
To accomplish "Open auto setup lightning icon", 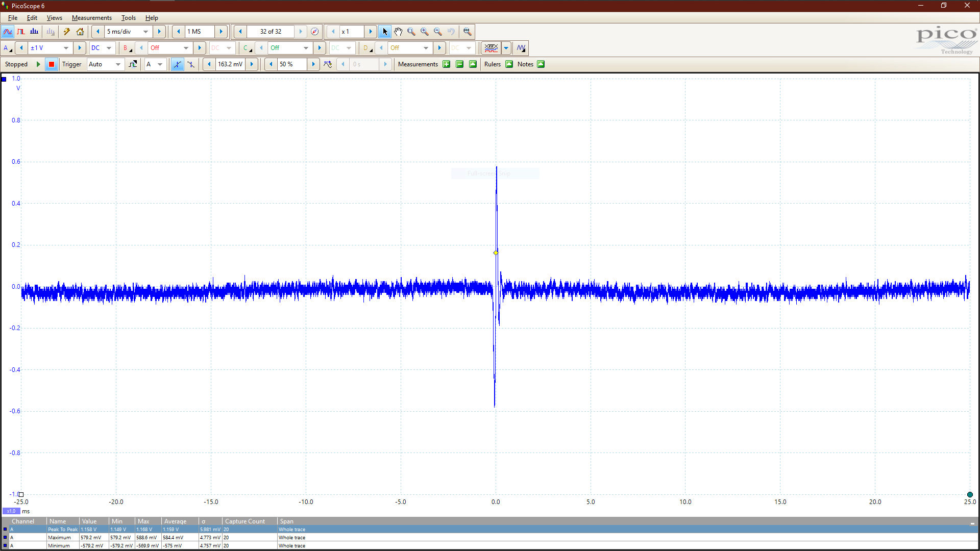I will point(66,32).
